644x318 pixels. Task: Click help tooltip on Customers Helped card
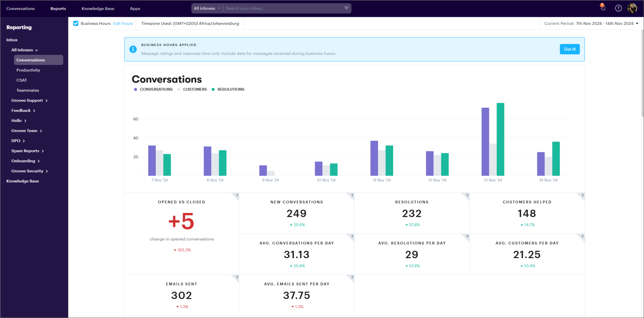pyautogui.click(x=582, y=195)
